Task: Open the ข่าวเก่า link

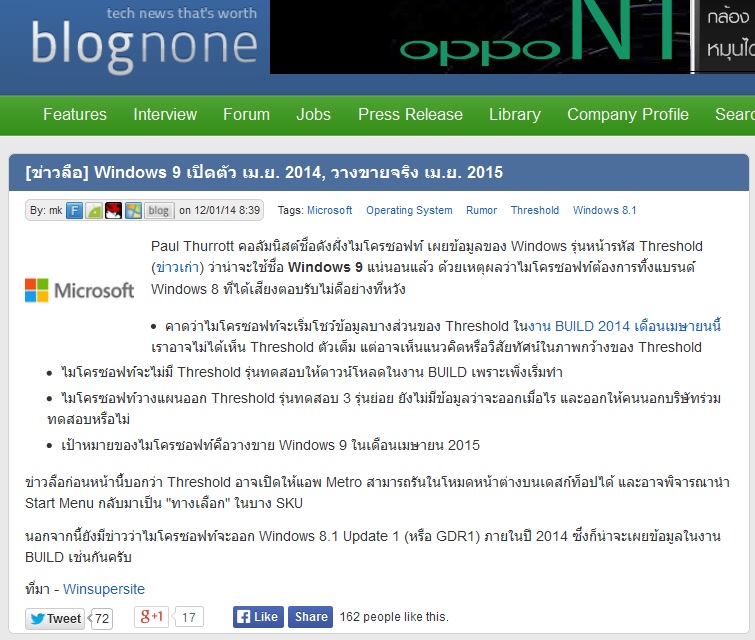Action: pyautogui.click(x=178, y=267)
